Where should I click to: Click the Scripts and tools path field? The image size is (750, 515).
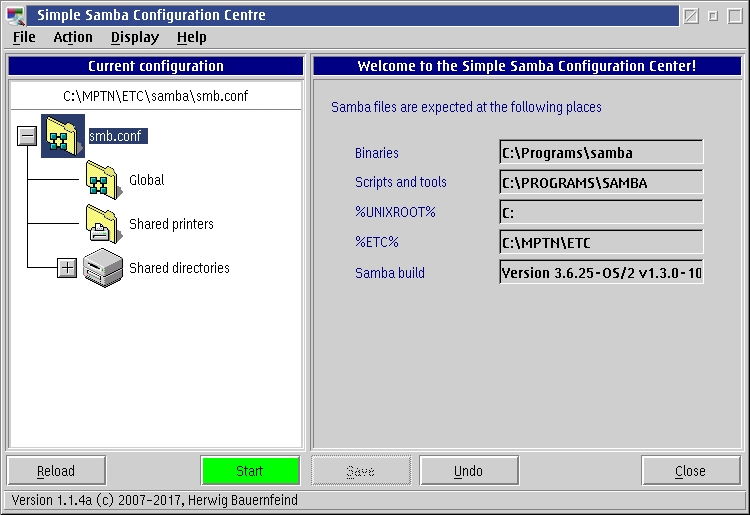(x=601, y=182)
